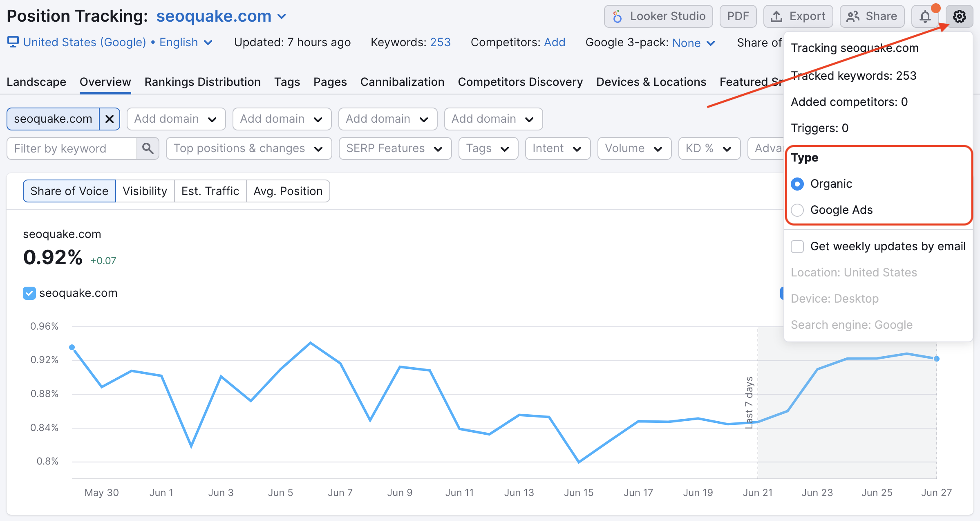Select the Overview tab

pos(105,82)
